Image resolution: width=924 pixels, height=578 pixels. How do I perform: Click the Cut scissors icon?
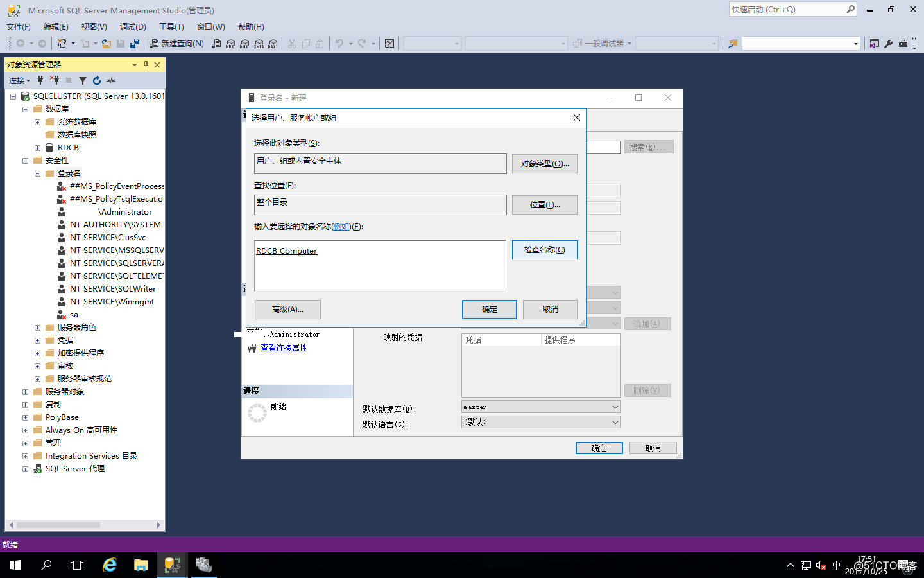[292, 44]
